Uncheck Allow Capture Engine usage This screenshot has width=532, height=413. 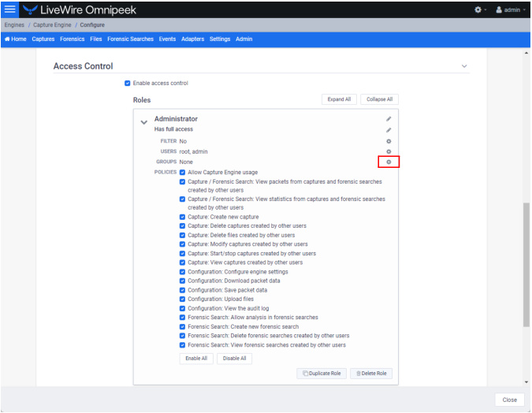pos(182,173)
